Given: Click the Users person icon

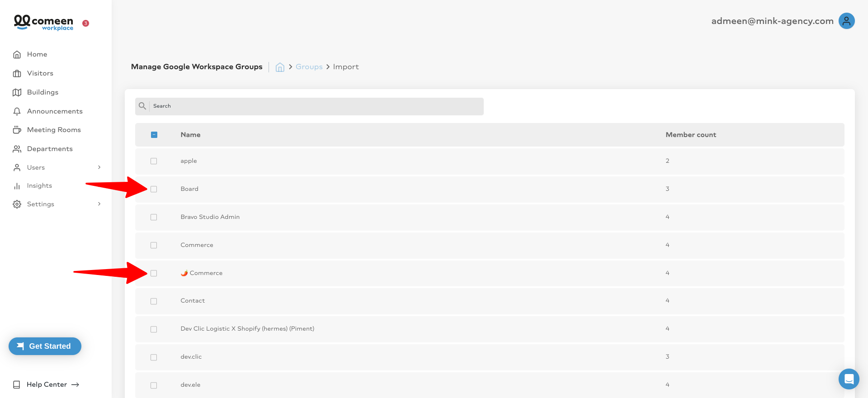Looking at the screenshot, I should (x=17, y=167).
